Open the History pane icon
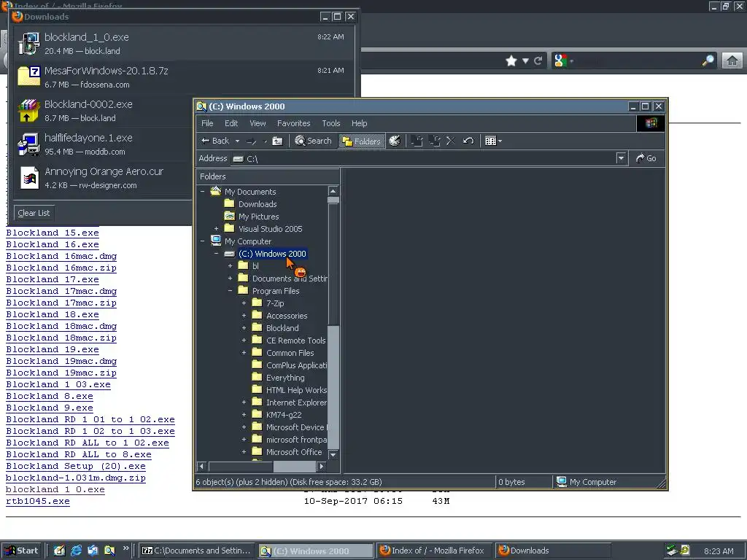Viewport: 747px width, 560px height. pyautogui.click(x=395, y=141)
